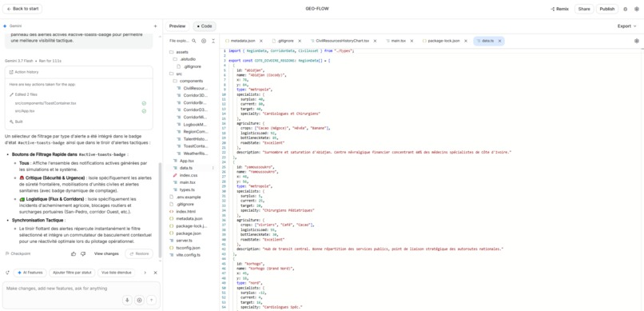Click the Checkpoint flag icon

tap(7, 254)
